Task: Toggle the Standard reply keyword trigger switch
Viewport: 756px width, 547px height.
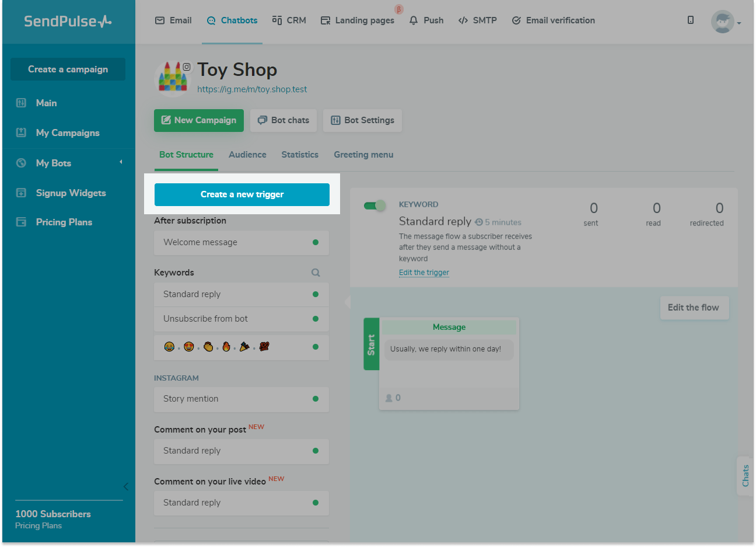Action: click(374, 205)
